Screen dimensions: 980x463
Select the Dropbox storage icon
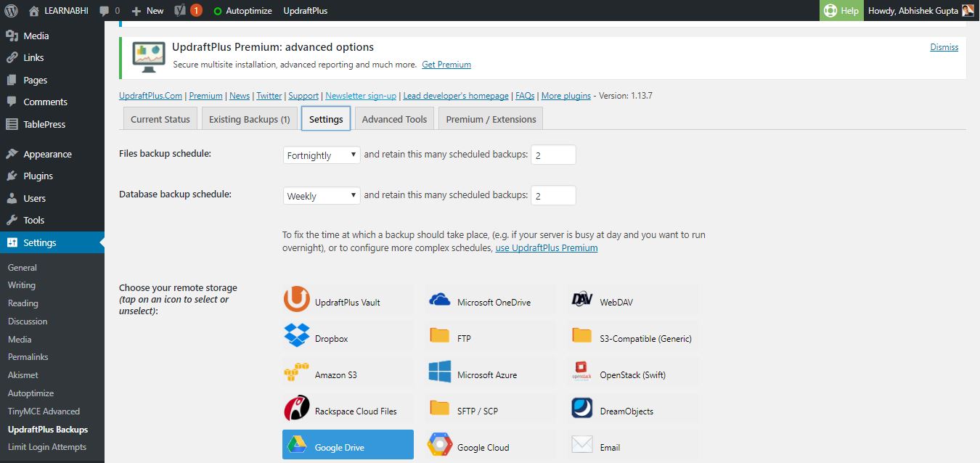296,337
